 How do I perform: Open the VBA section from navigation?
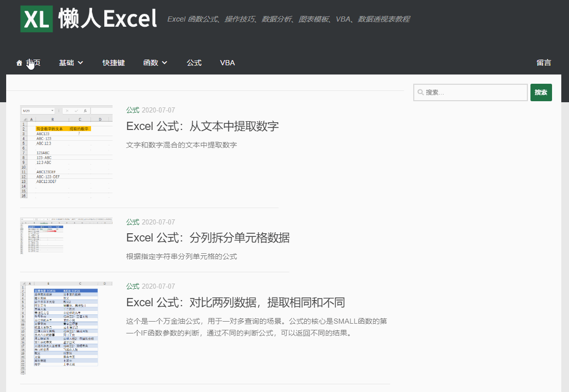[x=227, y=63]
